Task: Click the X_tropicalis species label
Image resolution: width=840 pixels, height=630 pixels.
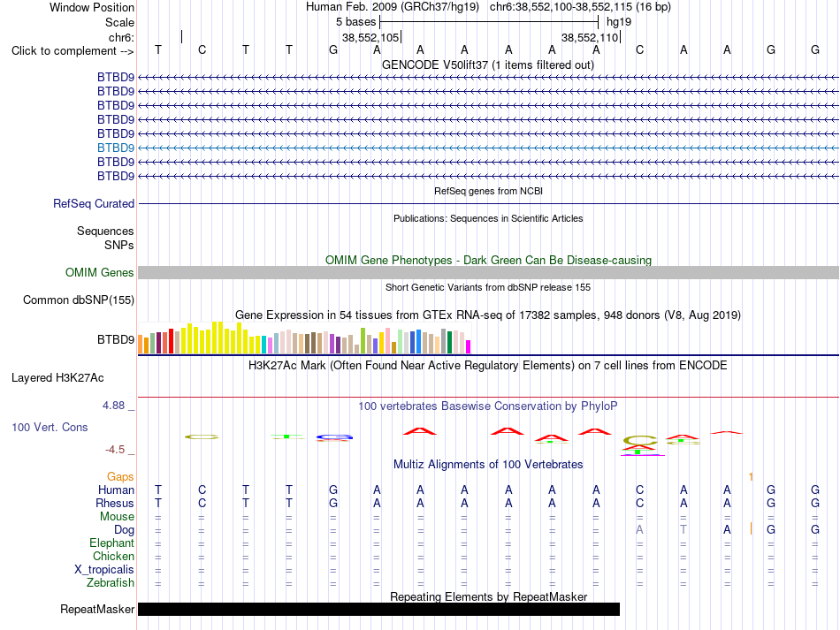Action: (x=104, y=570)
